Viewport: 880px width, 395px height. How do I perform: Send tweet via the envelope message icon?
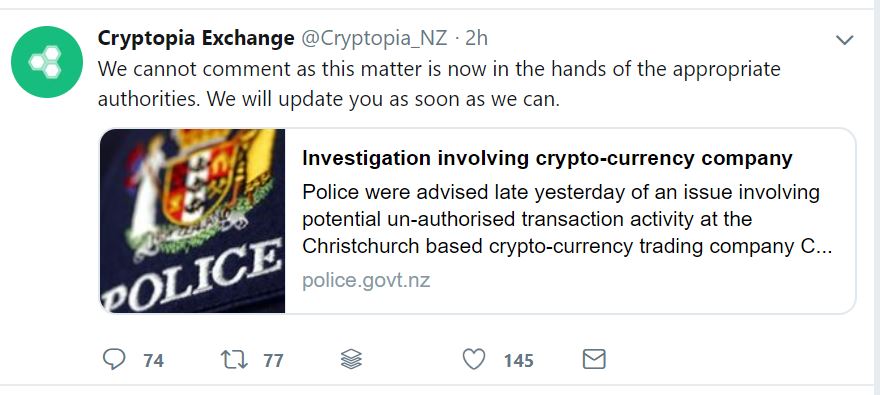point(594,359)
